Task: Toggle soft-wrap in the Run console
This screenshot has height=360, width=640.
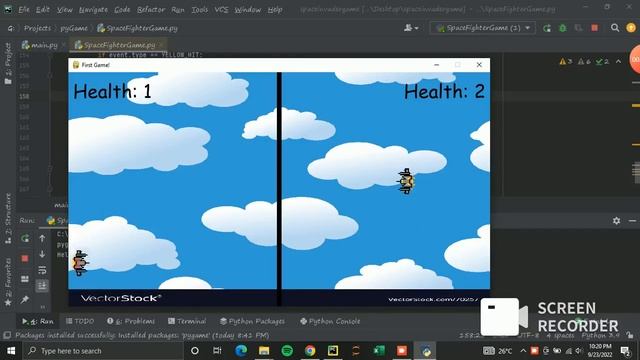Action: pyautogui.click(x=42, y=270)
